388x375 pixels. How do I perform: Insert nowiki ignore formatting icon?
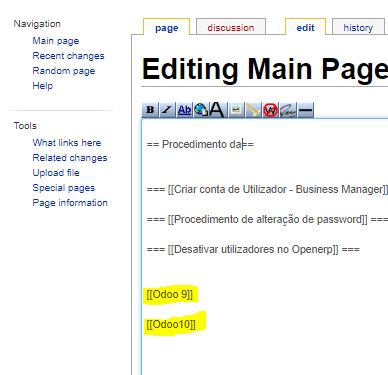tap(270, 110)
